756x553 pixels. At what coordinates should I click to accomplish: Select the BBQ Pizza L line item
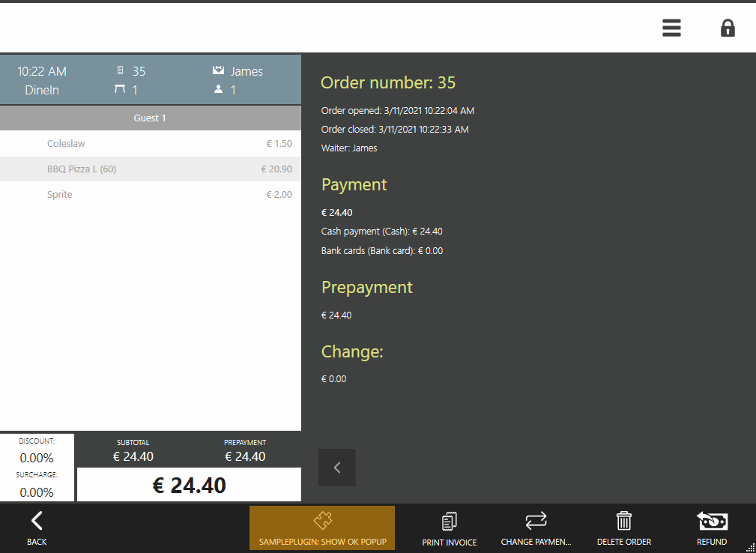150,169
